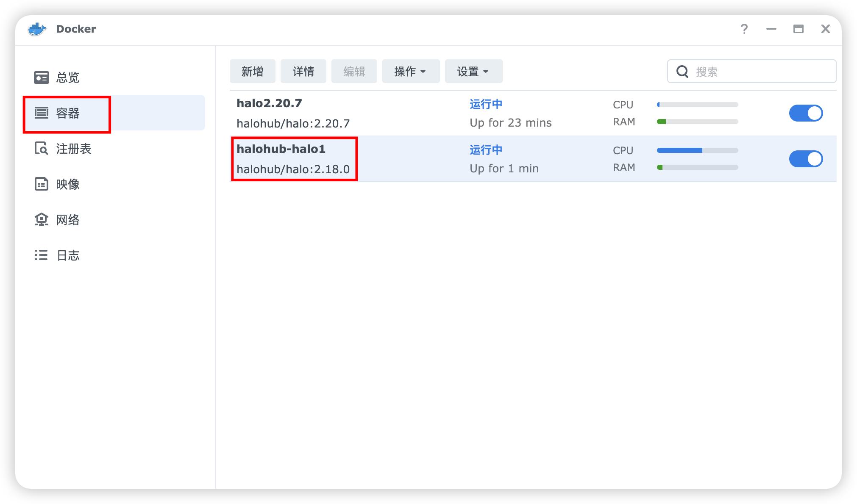Click the 容器 container list icon
The width and height of the screenshot is (857, 504).
[42, 113]
